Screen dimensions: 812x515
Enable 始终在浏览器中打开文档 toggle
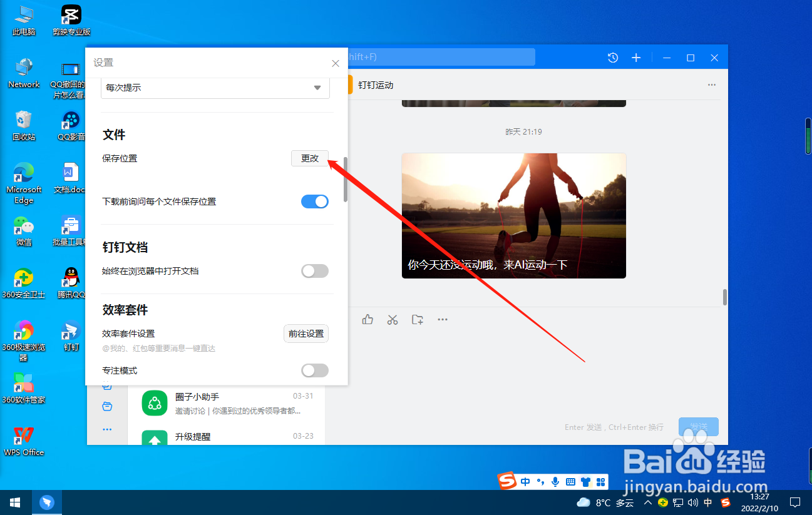pyautogui.click(x=314, y=270)
